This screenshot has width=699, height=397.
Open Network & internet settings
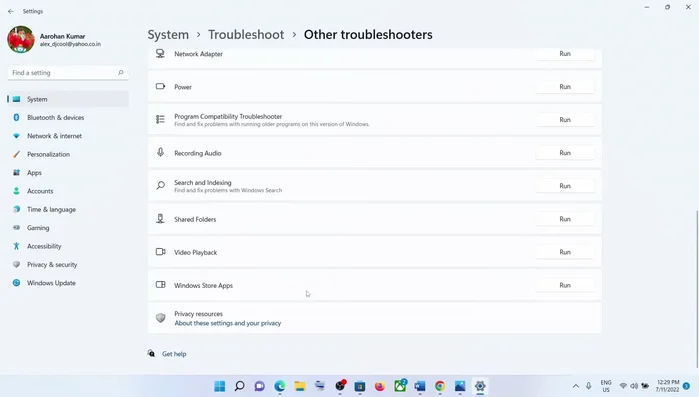tap(68, 136)
